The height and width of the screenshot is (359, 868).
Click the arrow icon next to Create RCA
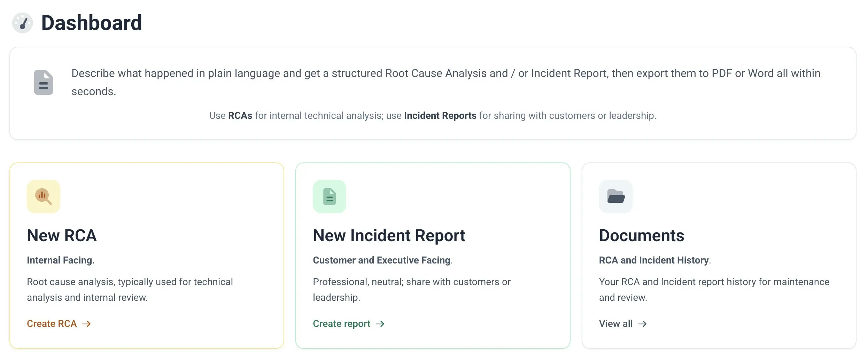(86, 323)
